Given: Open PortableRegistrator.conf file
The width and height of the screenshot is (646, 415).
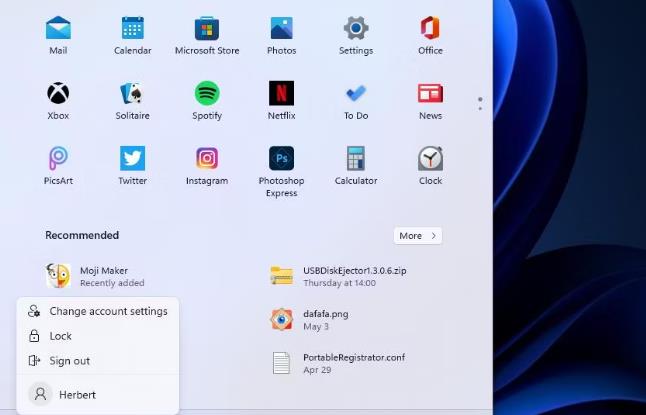Looking at the screenshot, I should pos(338,363).
